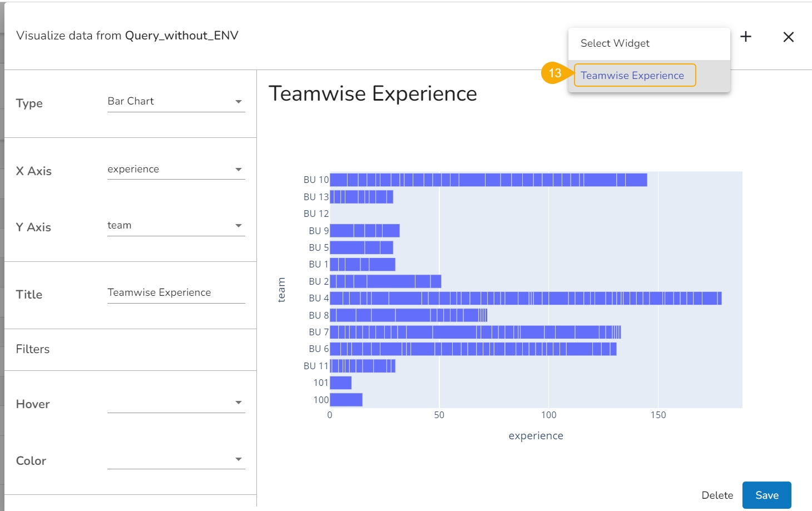Click the BU 6 bar in chart
The width and height of the screenshot is (812, 511).
pos(473,349)
